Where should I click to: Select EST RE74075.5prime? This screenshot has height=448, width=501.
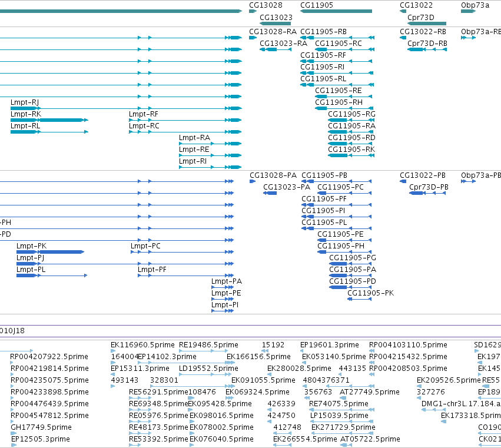[339, 404]
